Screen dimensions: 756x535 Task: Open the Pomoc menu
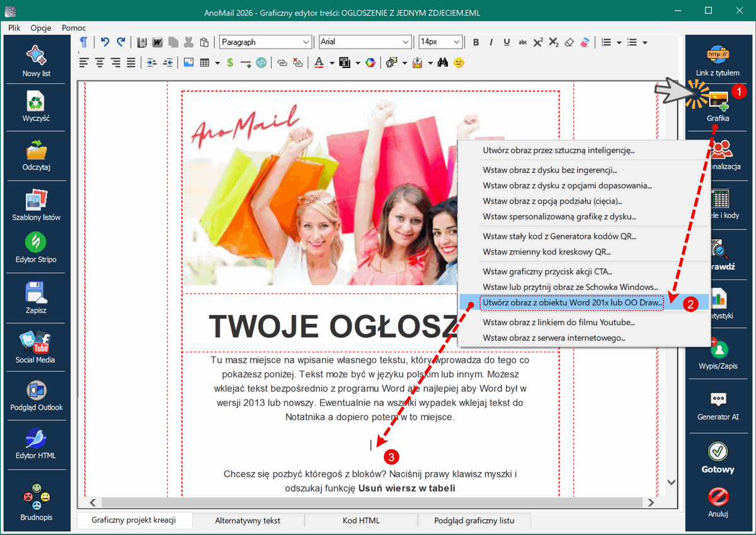point(74,28)
